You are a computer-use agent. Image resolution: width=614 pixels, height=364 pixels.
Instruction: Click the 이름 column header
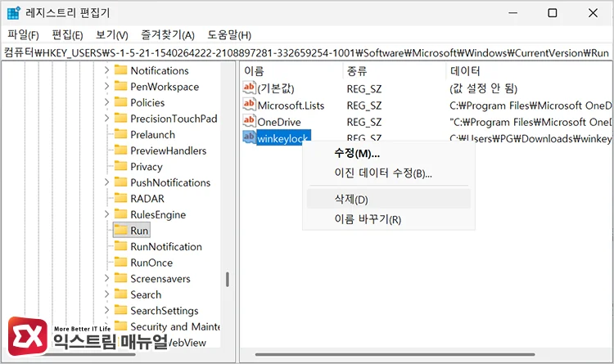[x=291, y=71]
